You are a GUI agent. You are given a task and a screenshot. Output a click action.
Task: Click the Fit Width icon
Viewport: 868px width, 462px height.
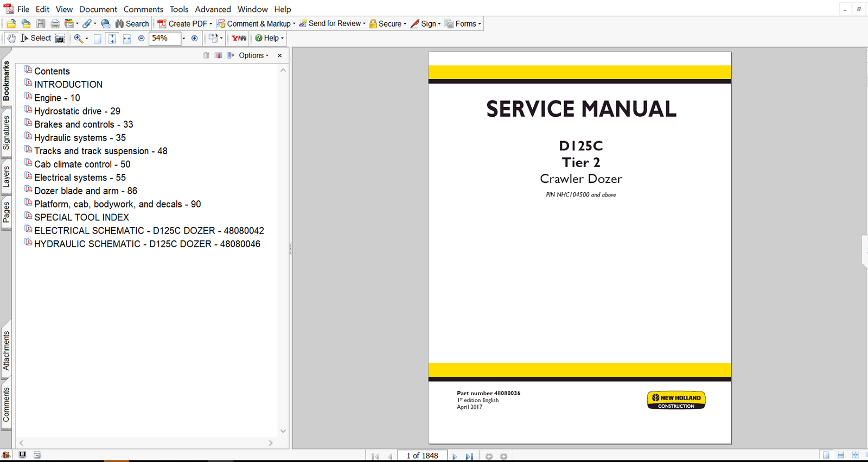pyautogui.click(x=126, y=38)
